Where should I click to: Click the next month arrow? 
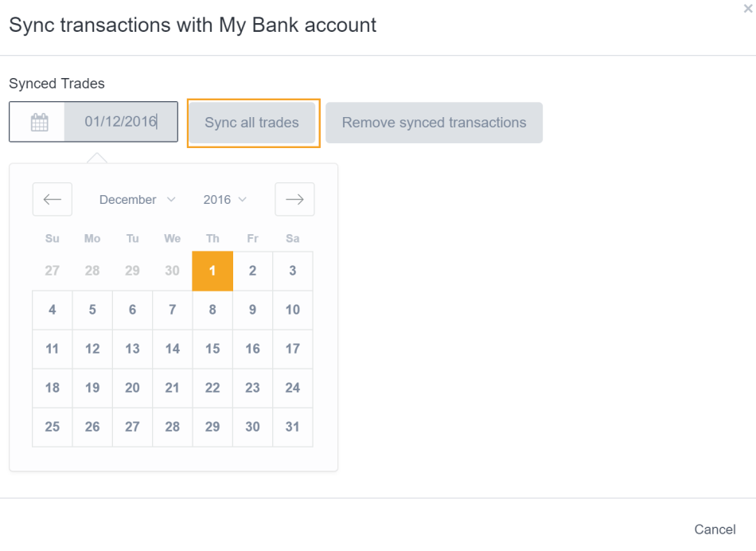(294, 199)
